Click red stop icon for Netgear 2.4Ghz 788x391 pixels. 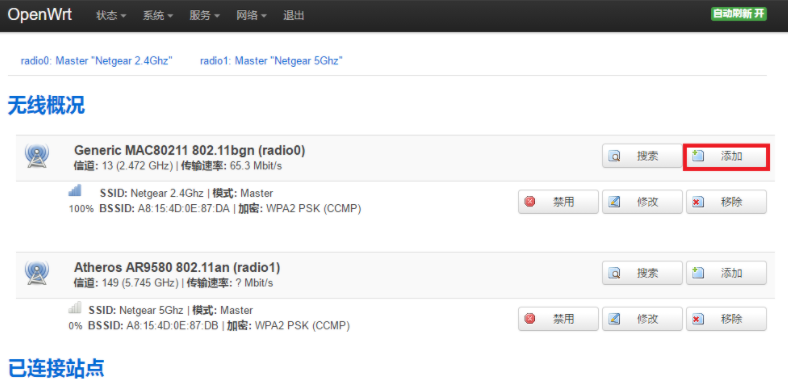point(530,202)
